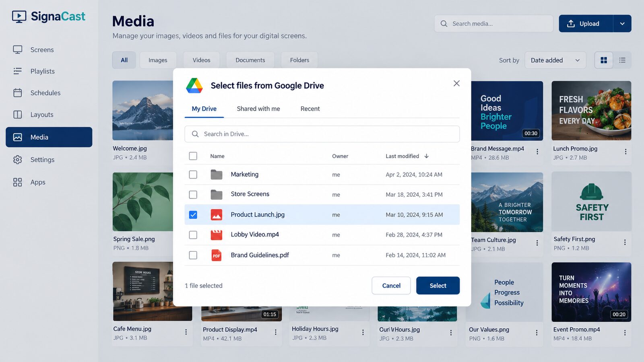
Task: Click the Upload button
Action: [x=586, y=24]
